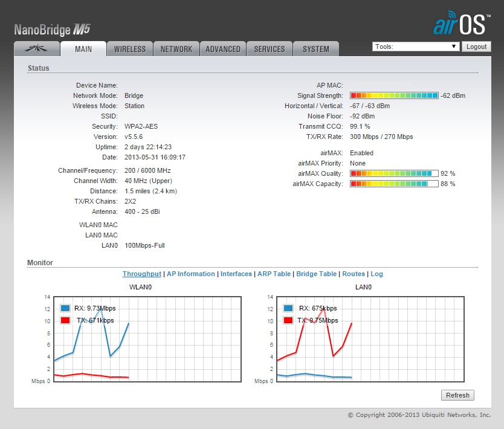Viewport: 504px width, 429px height.
Task: Open the Log link
Action: click(x=376, y=274)
